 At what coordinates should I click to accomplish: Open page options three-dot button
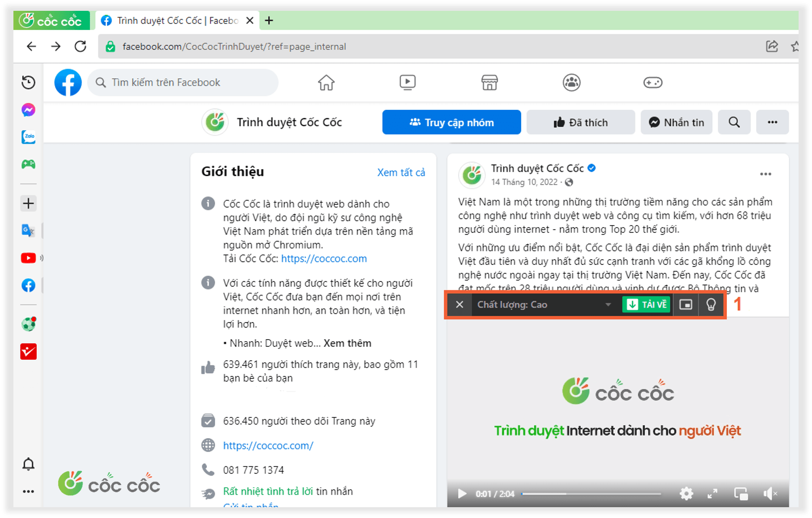772,122
